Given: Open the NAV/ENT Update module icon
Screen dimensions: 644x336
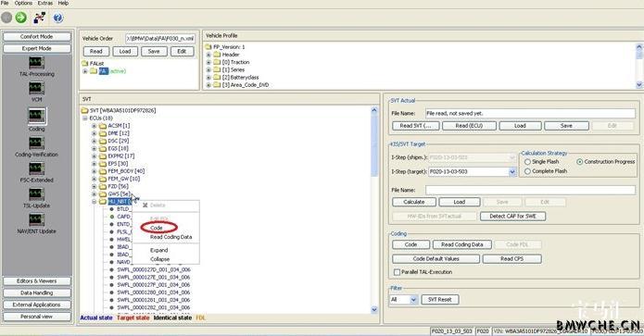Looking at the screenshot, I should (x=36, y=219).
